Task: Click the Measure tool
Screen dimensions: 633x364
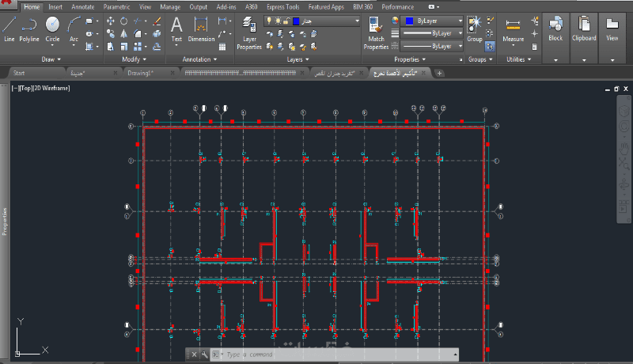Action: [513, 30]
